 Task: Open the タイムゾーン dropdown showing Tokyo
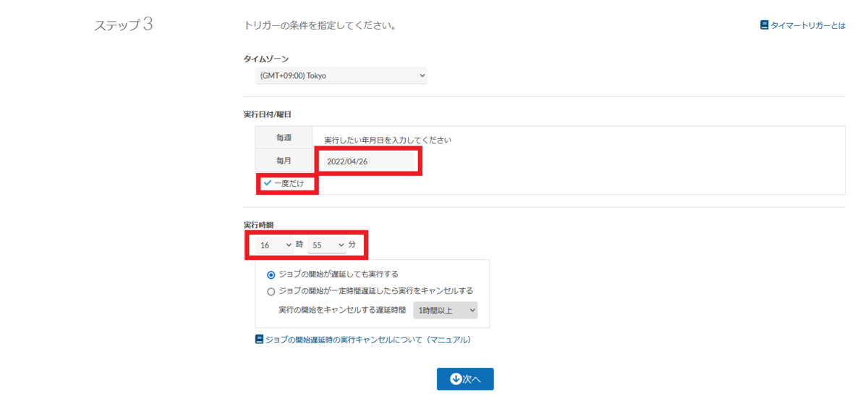click(341, 75)
